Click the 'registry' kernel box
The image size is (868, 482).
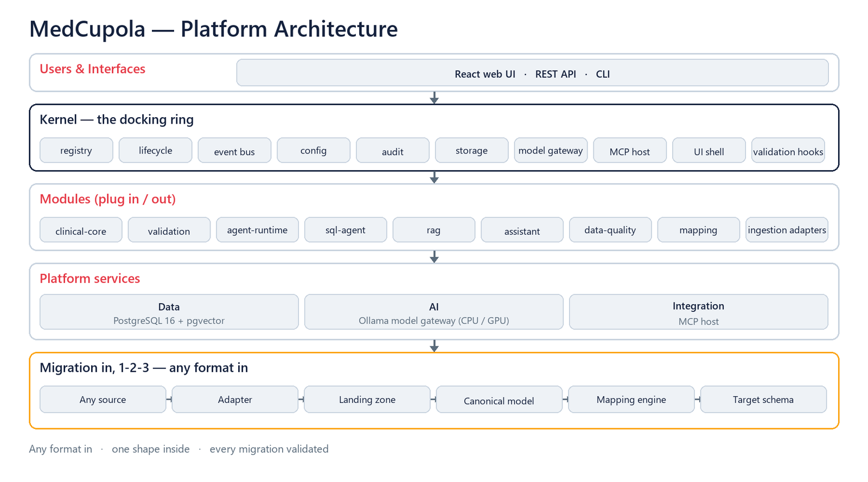pyautogui.click(x=76, y=150)
